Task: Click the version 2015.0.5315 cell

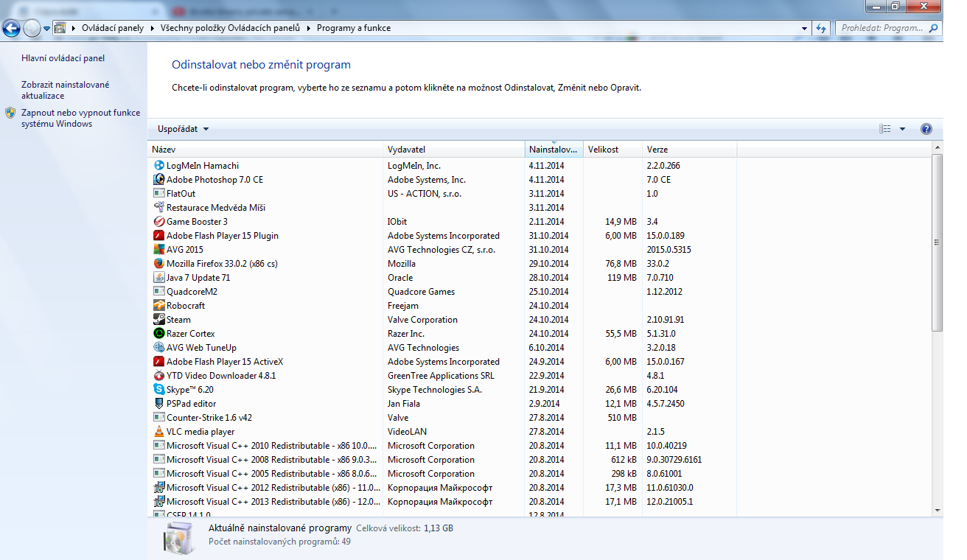Action: [x=669, y=250]
